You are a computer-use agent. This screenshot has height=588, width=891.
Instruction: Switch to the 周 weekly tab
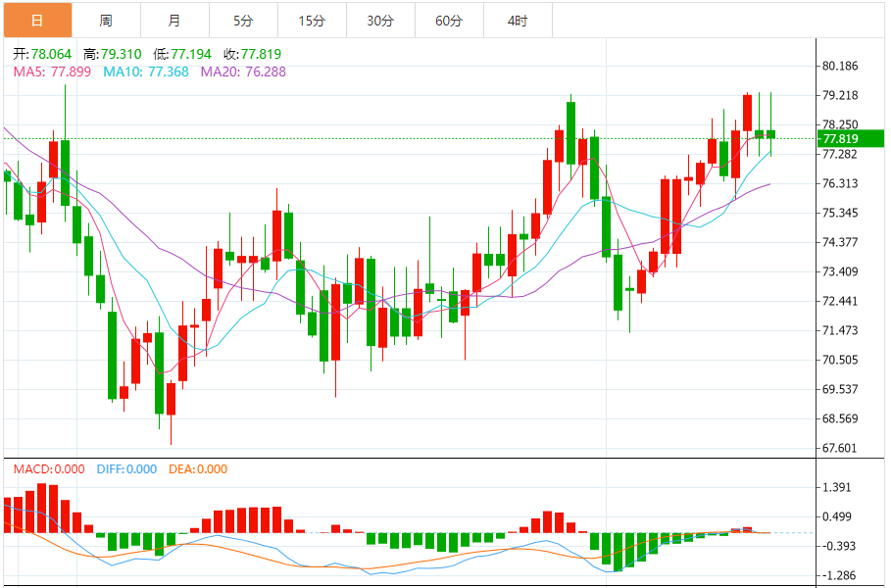(x=106, y=21)
